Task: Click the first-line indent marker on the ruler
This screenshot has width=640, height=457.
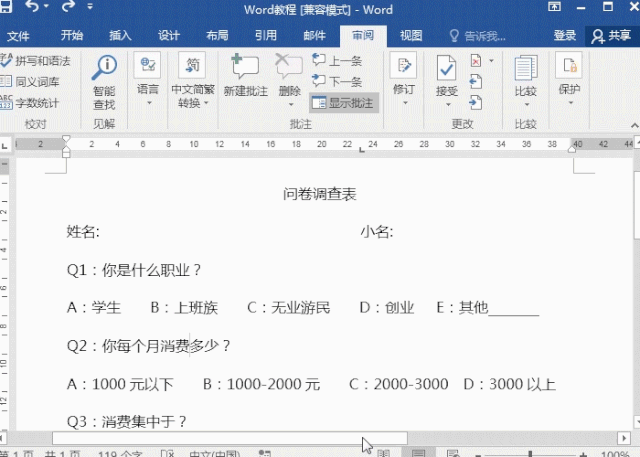Action: (66, 140)
